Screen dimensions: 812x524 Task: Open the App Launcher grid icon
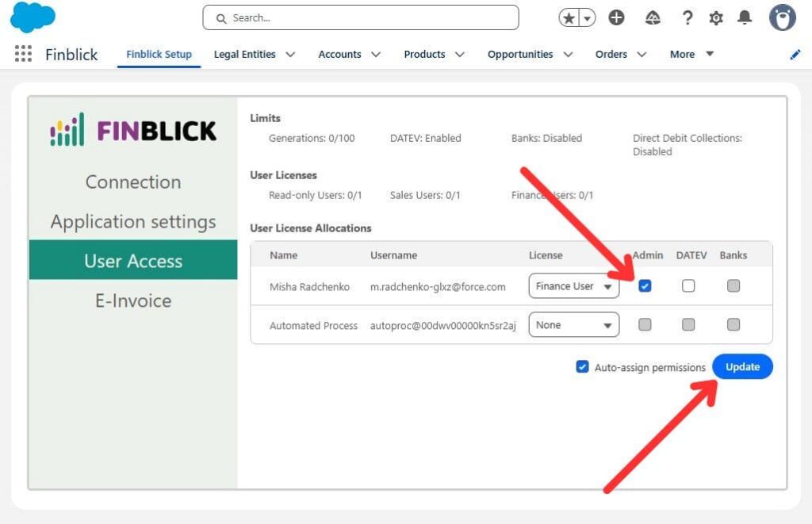23,54
